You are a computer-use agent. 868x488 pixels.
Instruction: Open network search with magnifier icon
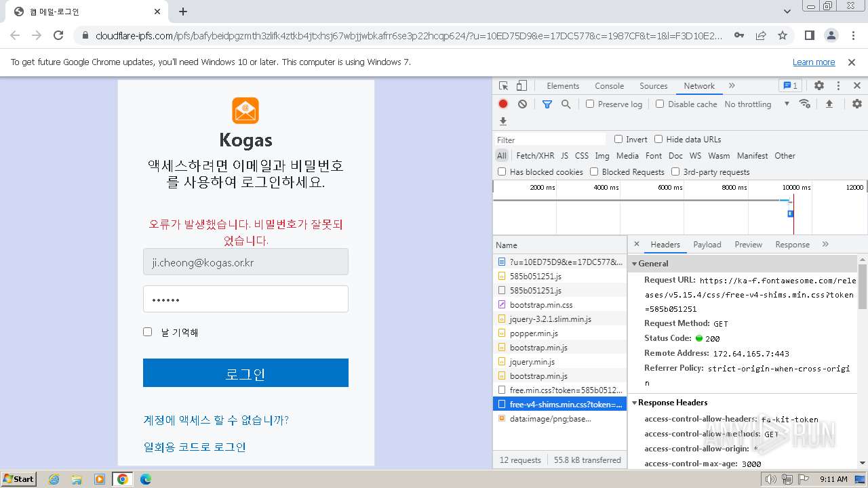coord(566,104)
